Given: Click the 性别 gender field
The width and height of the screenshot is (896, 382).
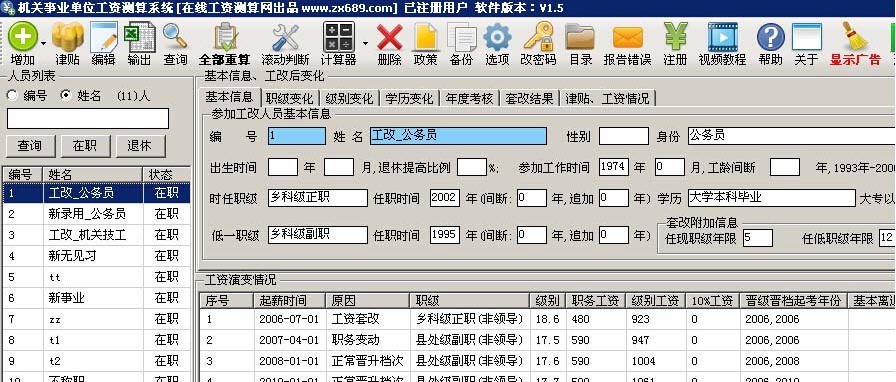Looking at the screenshot, I should [x=623, y=136].
